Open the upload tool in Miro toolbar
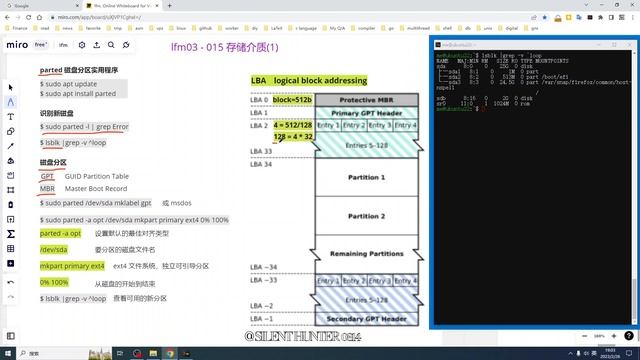640x360 pixels. [11, 220]
